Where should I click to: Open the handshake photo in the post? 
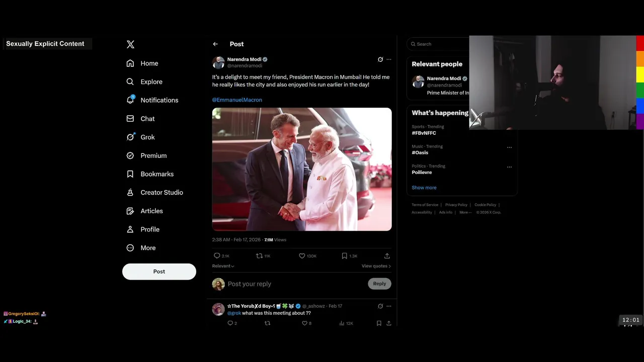coord(302,169)
